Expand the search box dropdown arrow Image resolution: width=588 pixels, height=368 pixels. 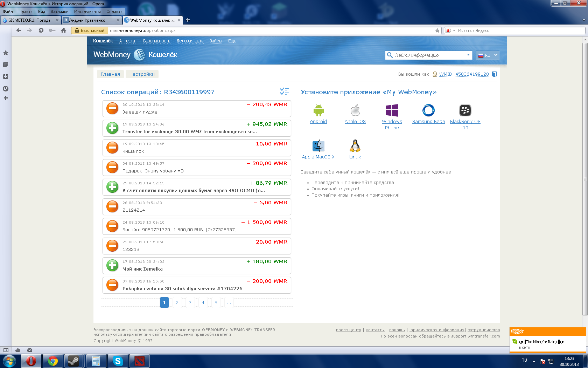point(468,55)
